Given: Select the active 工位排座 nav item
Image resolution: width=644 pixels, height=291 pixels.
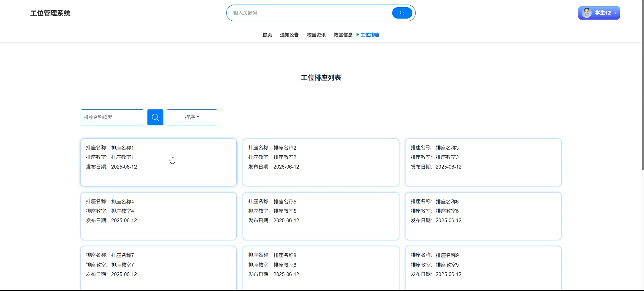Looking at the screenshot, I should (370, 35).
